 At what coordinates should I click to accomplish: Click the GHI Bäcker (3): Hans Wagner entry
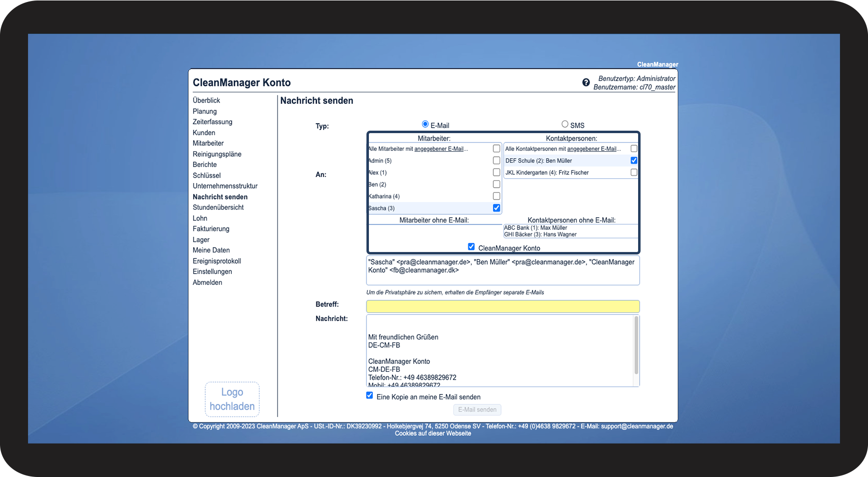click(x=540, y=234)
